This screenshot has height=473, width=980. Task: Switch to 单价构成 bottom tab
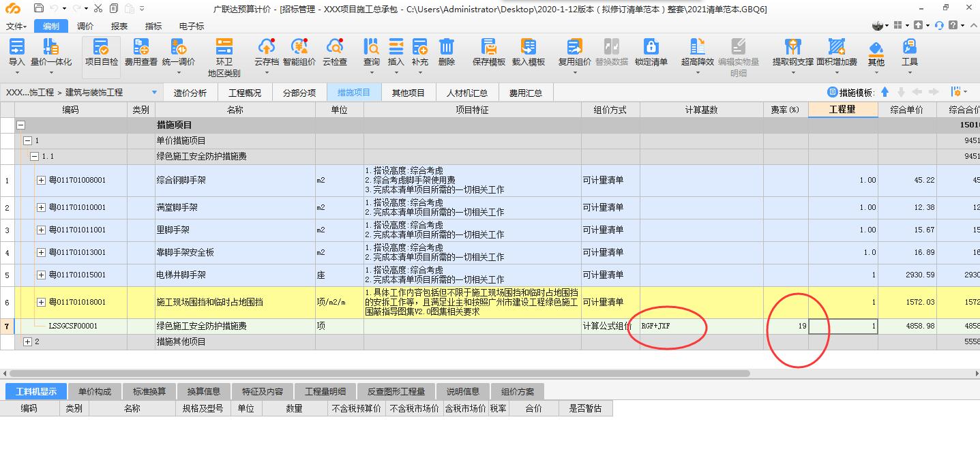94,391
